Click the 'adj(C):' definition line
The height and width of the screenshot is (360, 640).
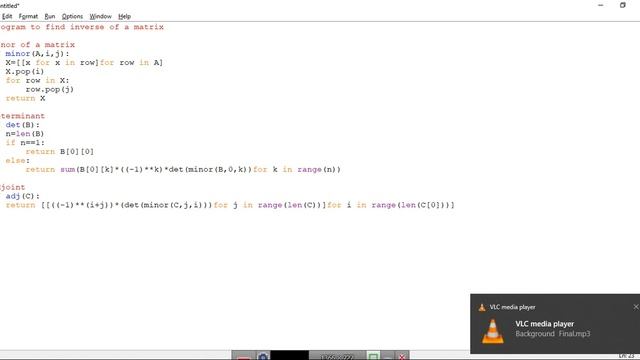pyautogui.click(x=22, y=196)
